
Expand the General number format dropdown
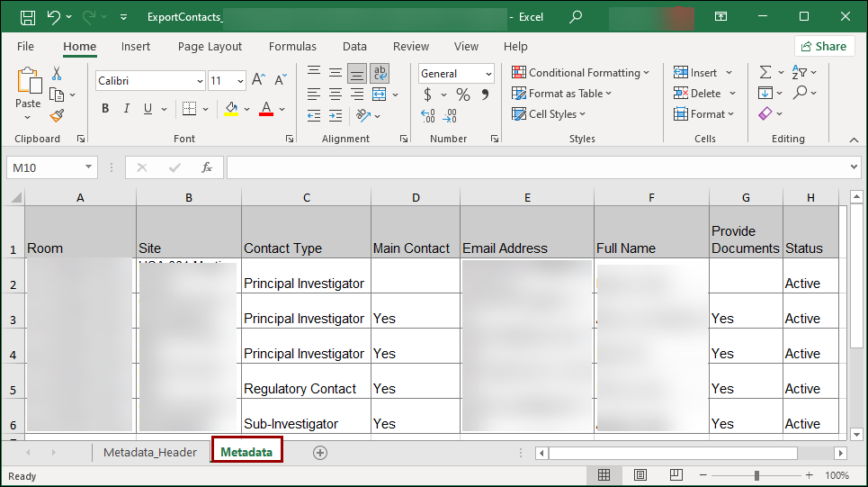click(x=488, y=74)
